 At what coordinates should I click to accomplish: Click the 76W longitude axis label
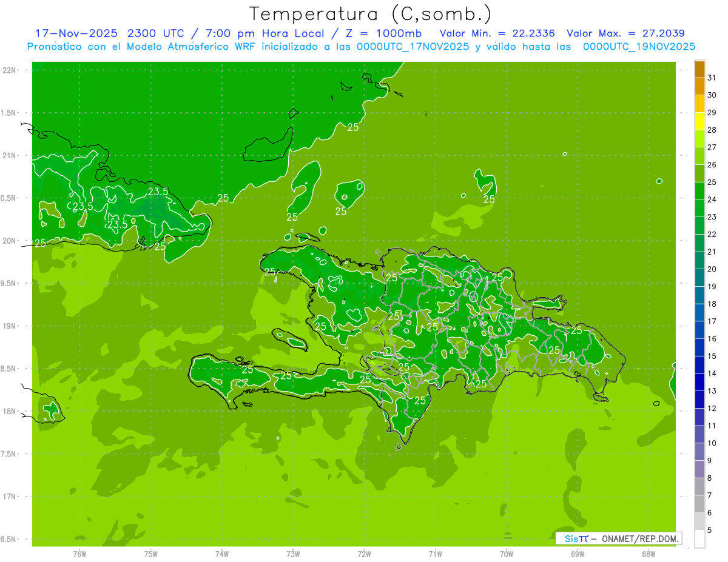pos(79,554)
